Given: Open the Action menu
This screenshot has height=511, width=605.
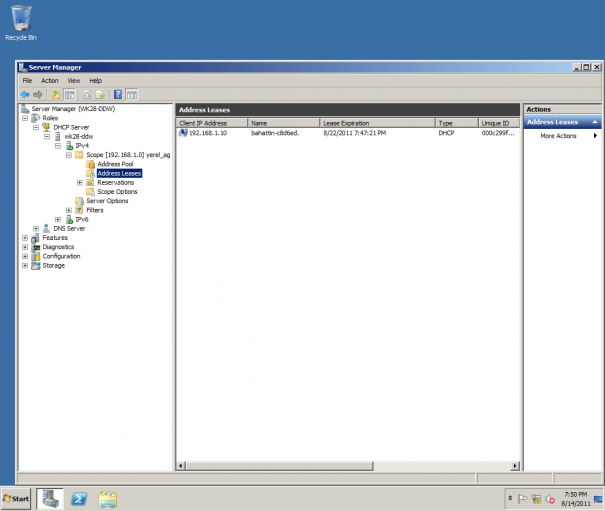Looking at the screenshot, I should [x=50, y=81].
